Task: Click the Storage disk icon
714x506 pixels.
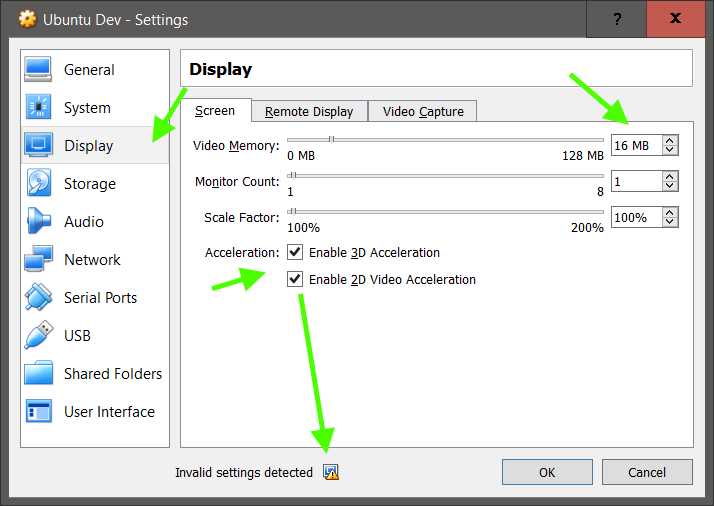Action: 38,183
